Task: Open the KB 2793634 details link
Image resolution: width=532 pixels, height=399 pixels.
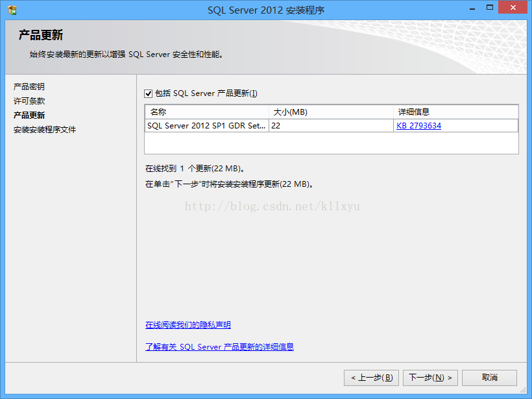Action: pyautogui.click(x=418, y=125)
